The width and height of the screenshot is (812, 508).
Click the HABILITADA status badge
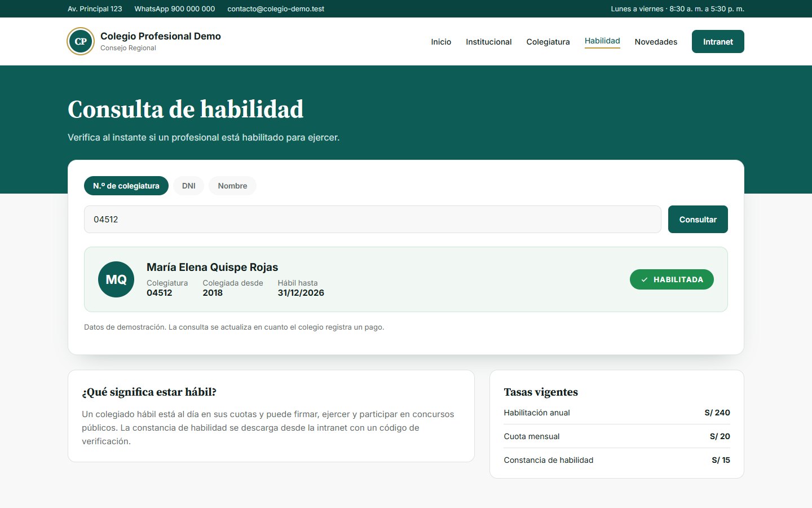coord(672,279)
